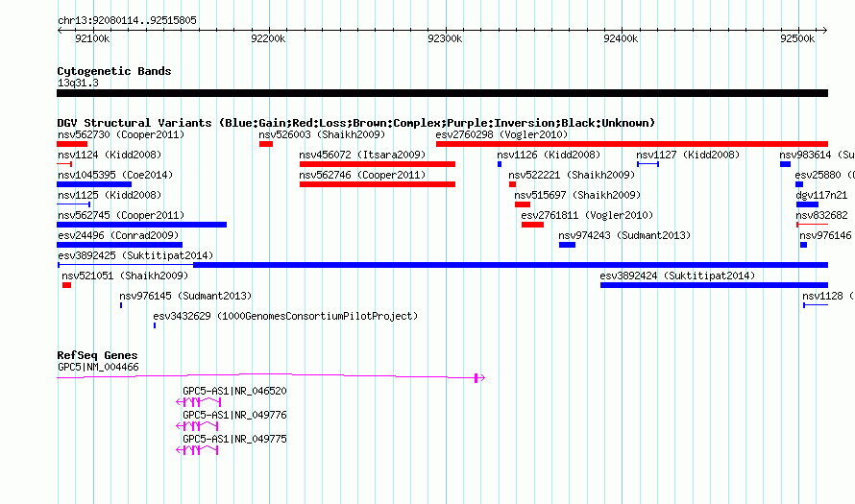Open the nsv515697 (Shaikh2009) variant label

click(577, 195)
